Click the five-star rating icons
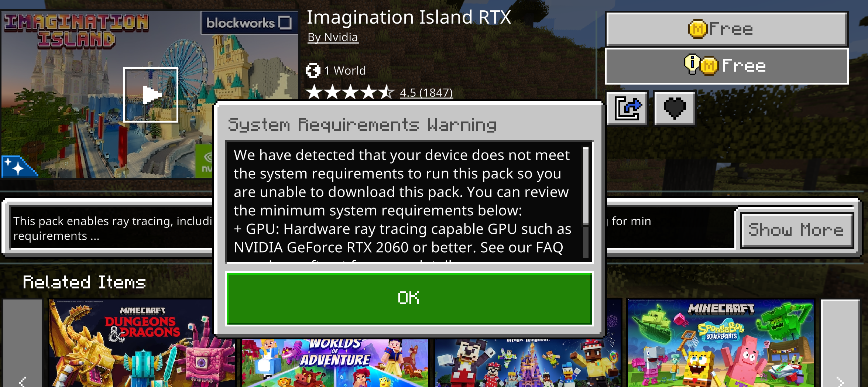Viewport: 868px width, 387px height. (x=350, y=92)
